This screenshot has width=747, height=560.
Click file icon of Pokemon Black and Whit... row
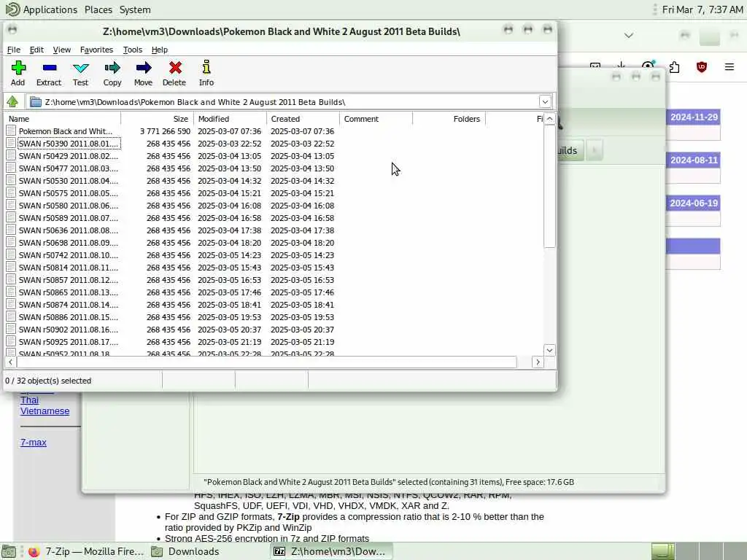[x=11, y=131]
